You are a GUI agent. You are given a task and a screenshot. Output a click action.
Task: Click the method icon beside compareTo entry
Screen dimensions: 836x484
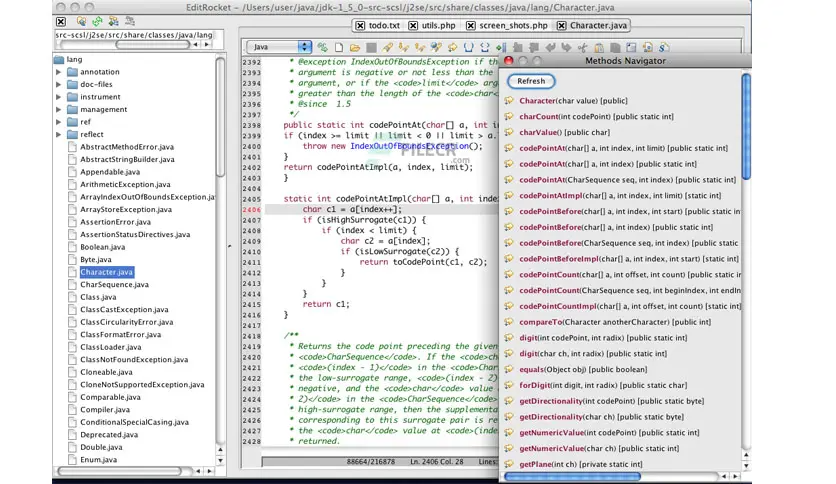pyautogui.click(x=509, y=322)
